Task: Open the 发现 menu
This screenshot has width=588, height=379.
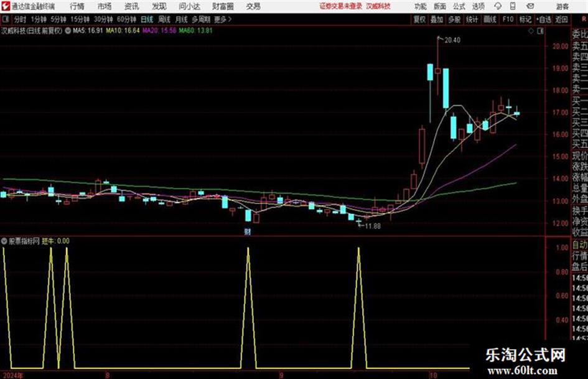Action: [x=159, y=6]
